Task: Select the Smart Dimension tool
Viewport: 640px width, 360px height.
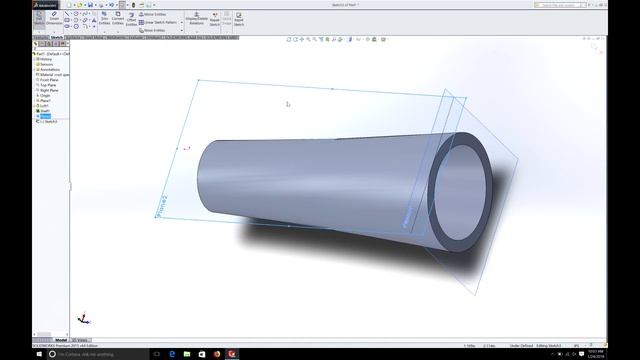Action: tap(54, 19)
